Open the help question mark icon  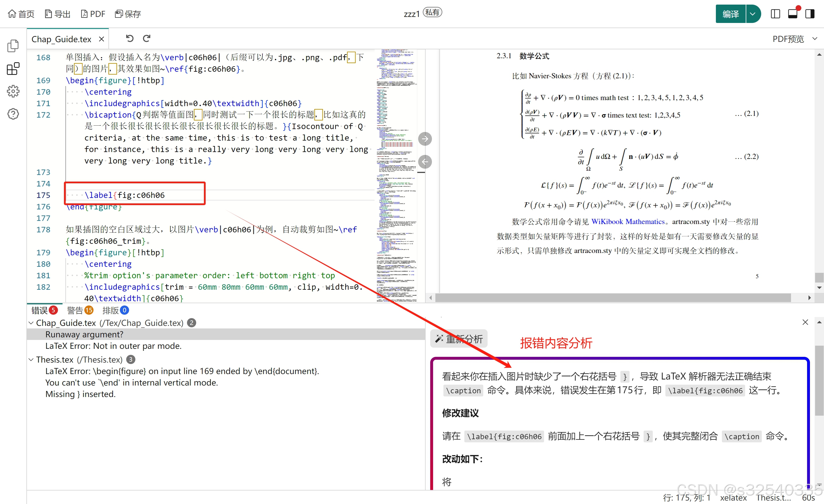click(13, 114)
